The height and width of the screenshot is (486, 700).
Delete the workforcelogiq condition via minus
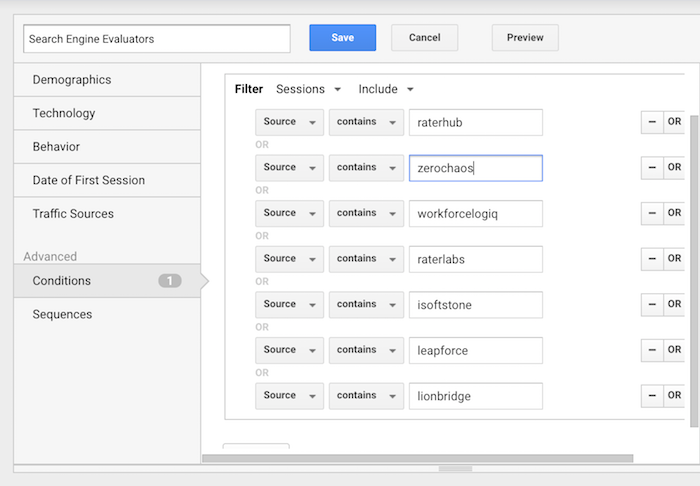(652, 213)
